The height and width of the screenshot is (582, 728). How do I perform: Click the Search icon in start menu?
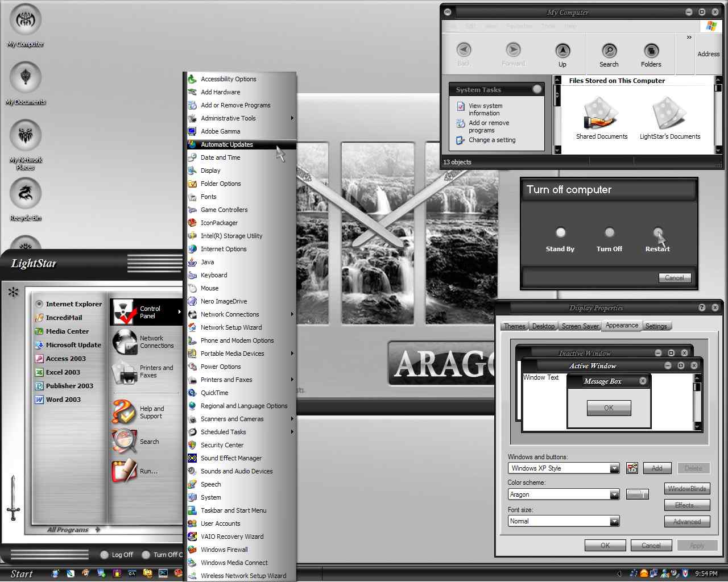pos(125,442)
